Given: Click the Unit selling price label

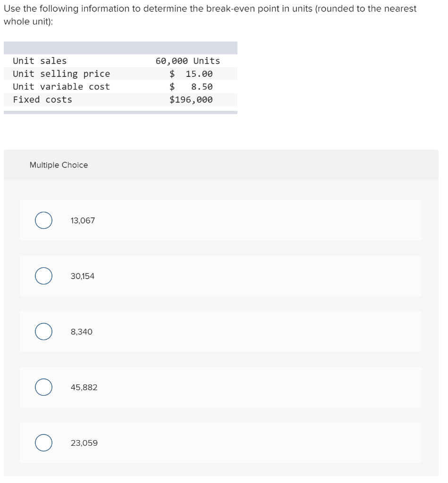Looking at the screenshot, I should (x=61, y=74).
